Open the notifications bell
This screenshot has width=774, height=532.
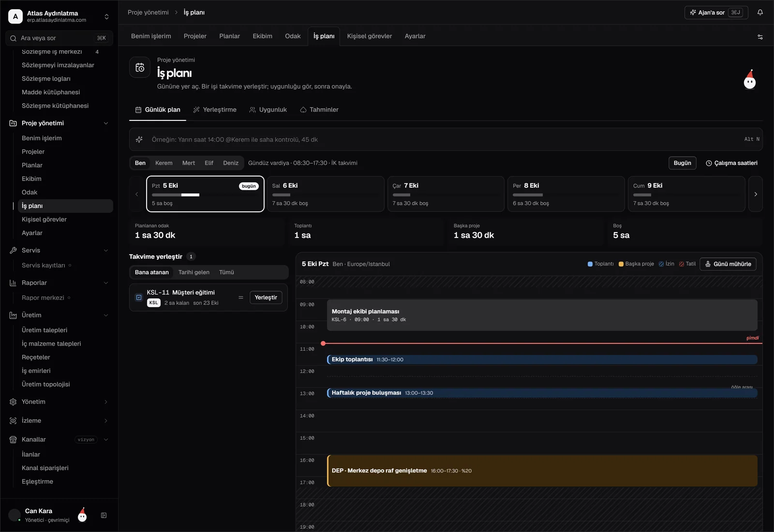(x=760, y=13)
